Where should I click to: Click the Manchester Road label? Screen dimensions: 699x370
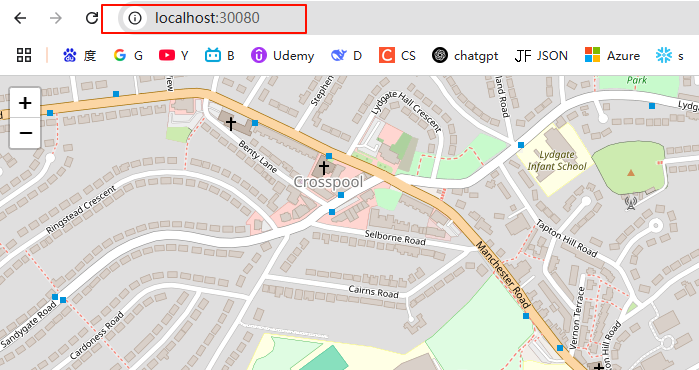(x=503, y=275)
